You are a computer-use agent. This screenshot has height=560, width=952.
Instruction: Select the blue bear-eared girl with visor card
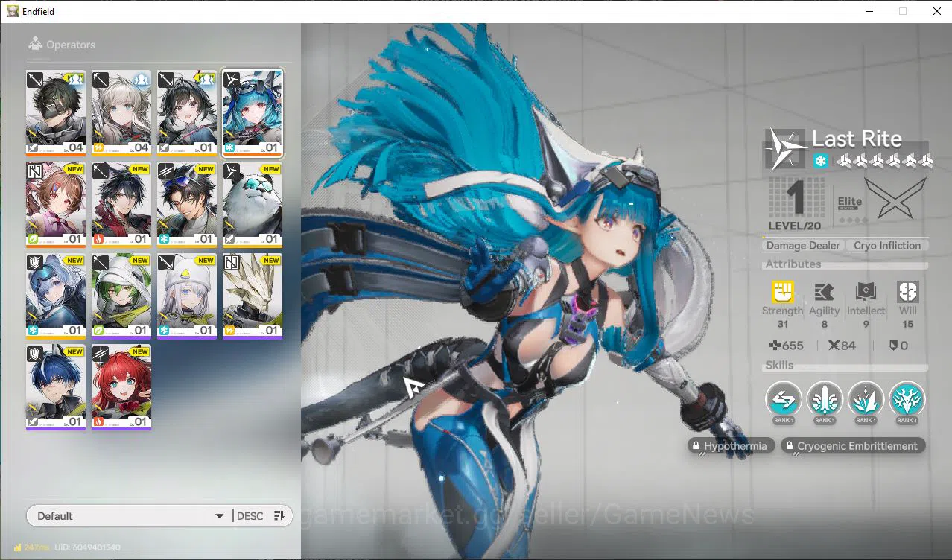point(56,296)
